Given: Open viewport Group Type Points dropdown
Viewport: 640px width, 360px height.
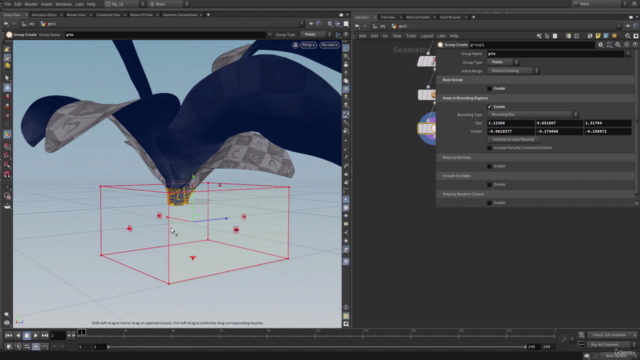Looking at the screenshot, I should [x=316, y=34].
